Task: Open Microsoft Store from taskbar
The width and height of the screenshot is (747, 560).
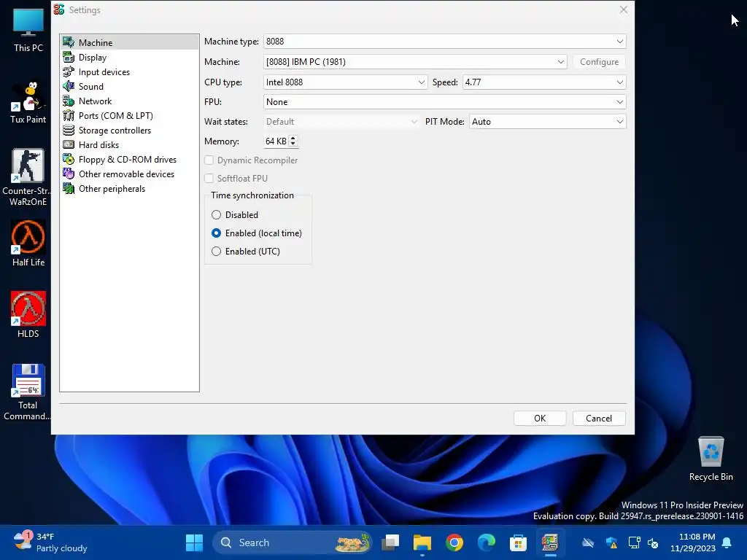Action: (518, 542)
